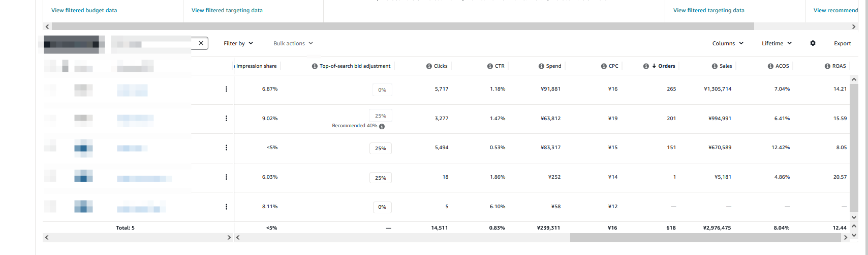The height and width of the screenshot is (255, 868).
Task: Click the Export button
Action: (842, 43)
